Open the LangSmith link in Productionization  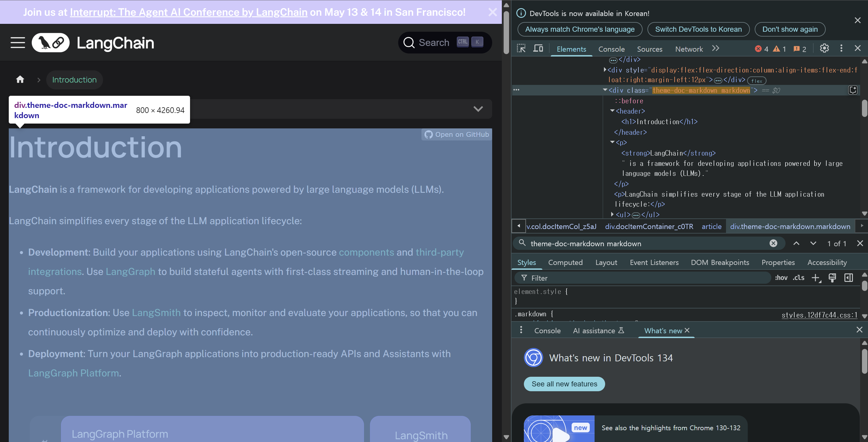click(156, 313)
